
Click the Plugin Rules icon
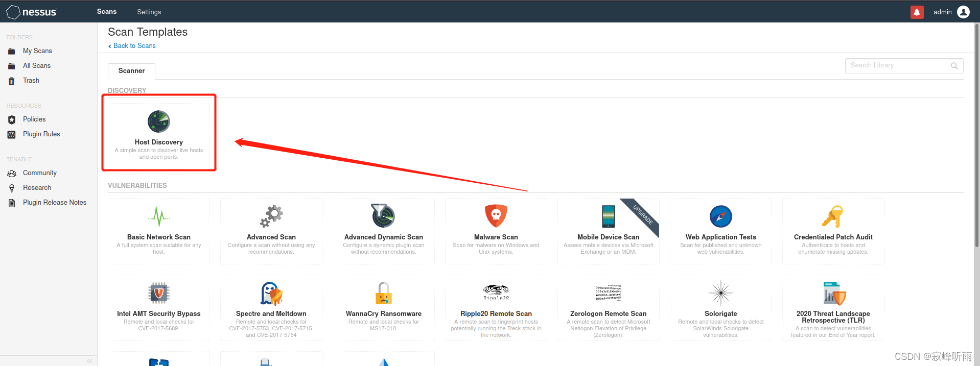click(12, 134)
